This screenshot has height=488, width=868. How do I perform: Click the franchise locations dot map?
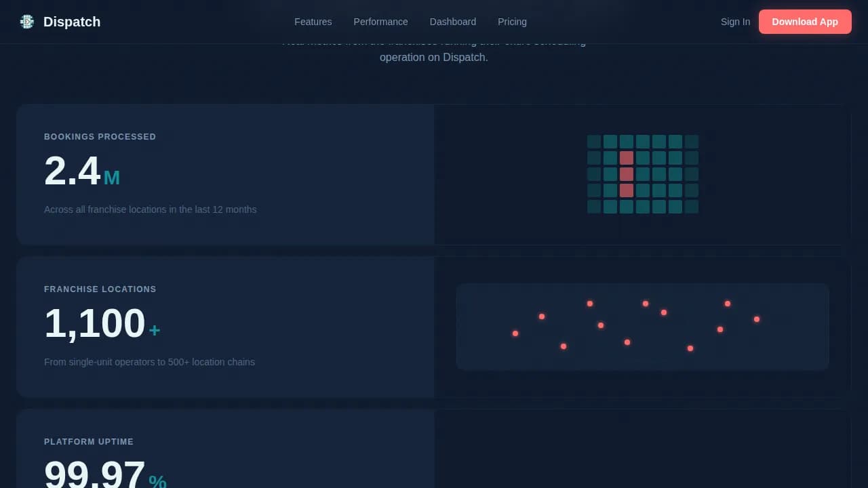point(643,327)
